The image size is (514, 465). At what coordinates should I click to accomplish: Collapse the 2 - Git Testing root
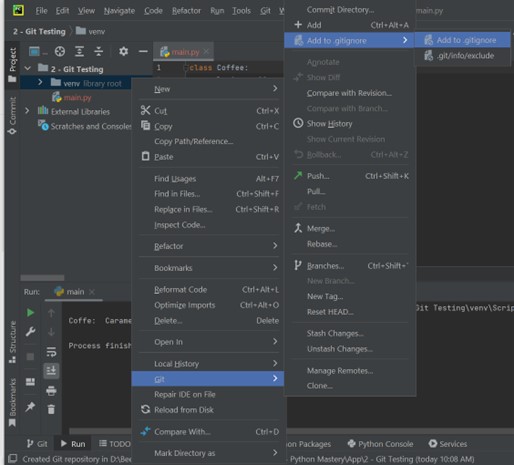click(x=28, y=69)
